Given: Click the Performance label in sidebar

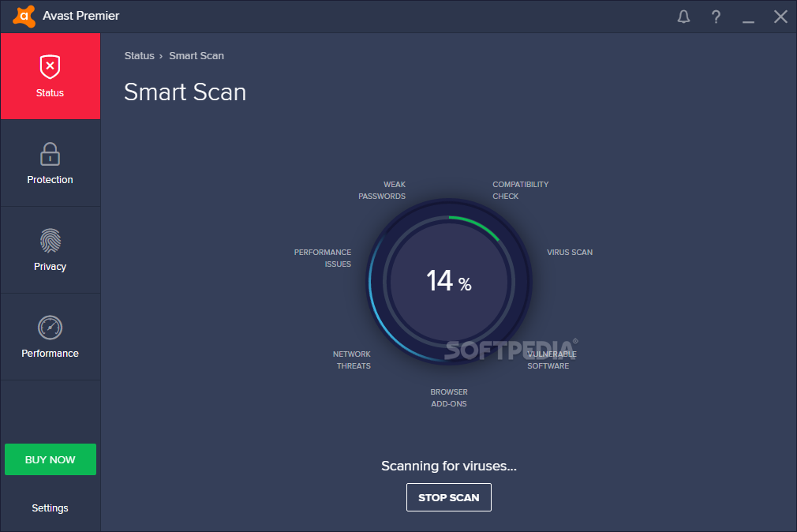Looking at the screenshot, I should 50,354.
